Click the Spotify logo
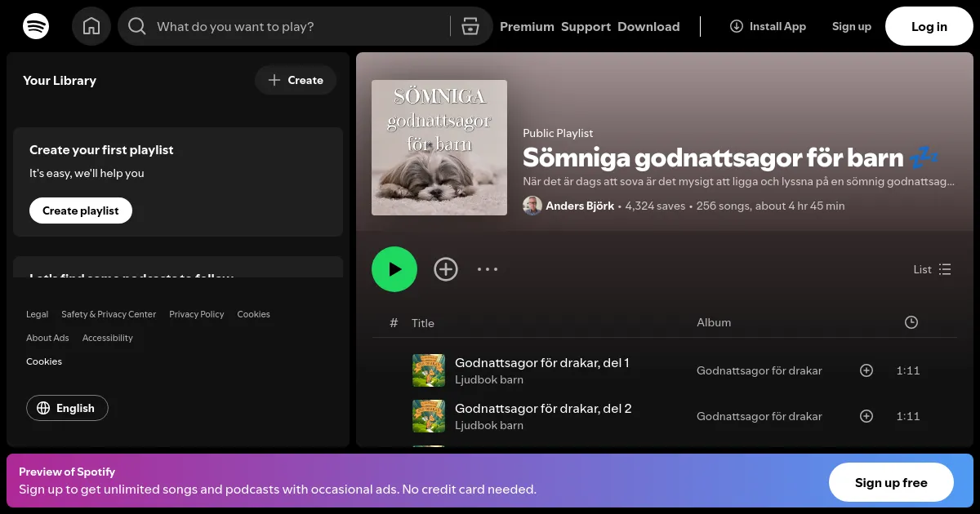The width and height of the screenshot is (980, 514). point(36,26)
